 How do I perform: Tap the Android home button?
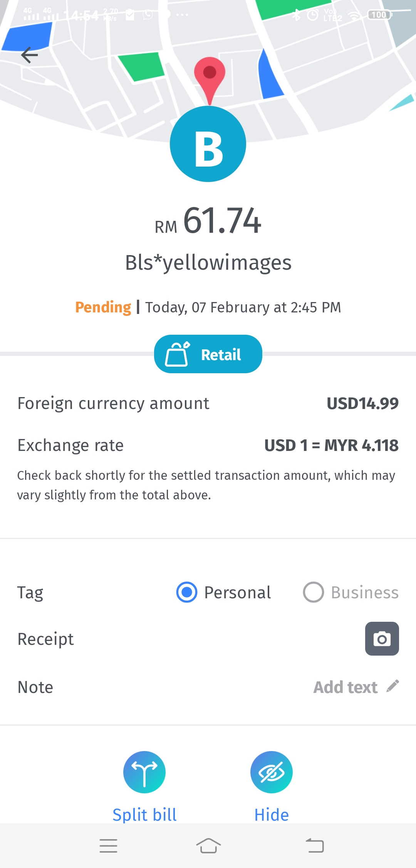pos(208,846)
